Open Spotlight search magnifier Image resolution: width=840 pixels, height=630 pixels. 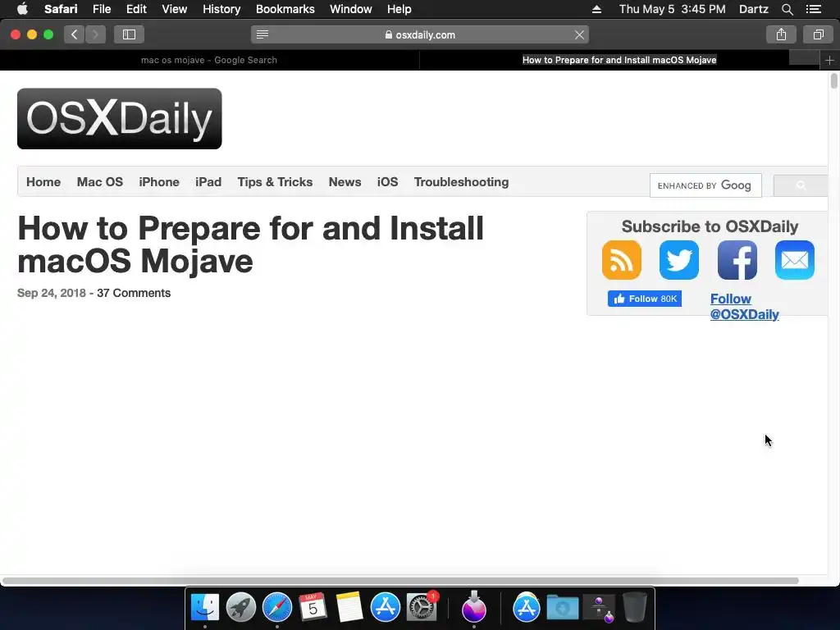tap(787, 9)
